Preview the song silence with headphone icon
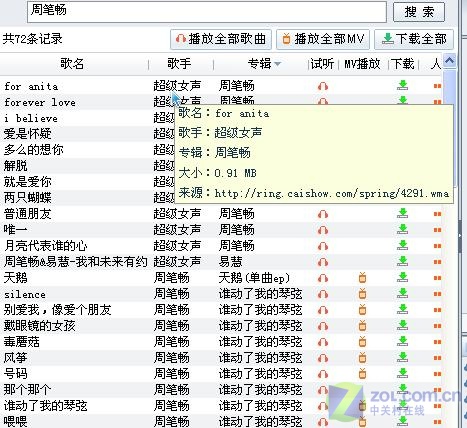467x428 pixels. coord(323,294)
